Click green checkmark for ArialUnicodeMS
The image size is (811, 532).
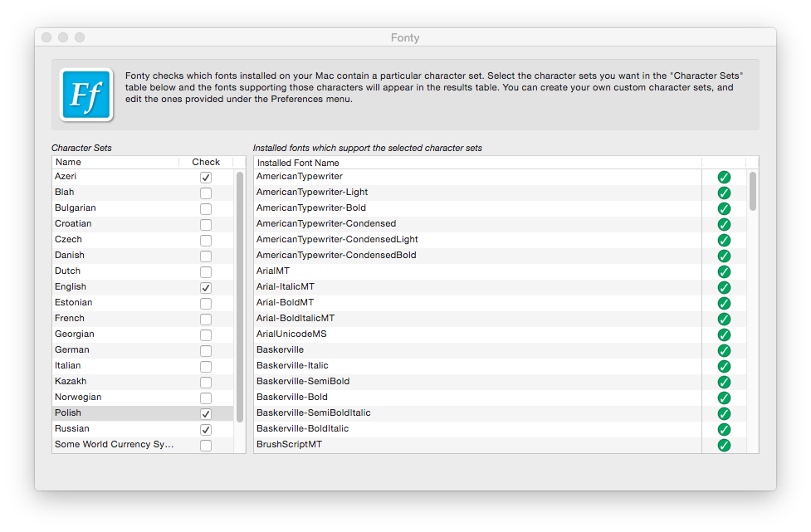click(x=724, y=335)
